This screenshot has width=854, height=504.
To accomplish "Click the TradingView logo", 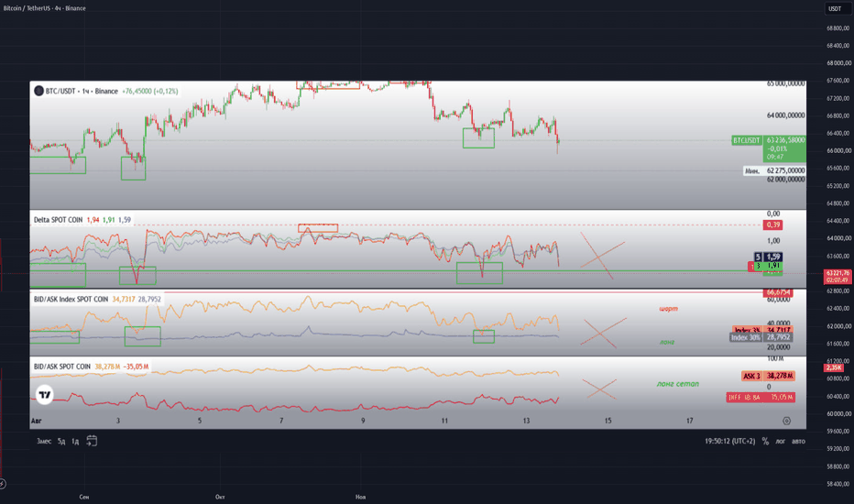I will [45, 394].
